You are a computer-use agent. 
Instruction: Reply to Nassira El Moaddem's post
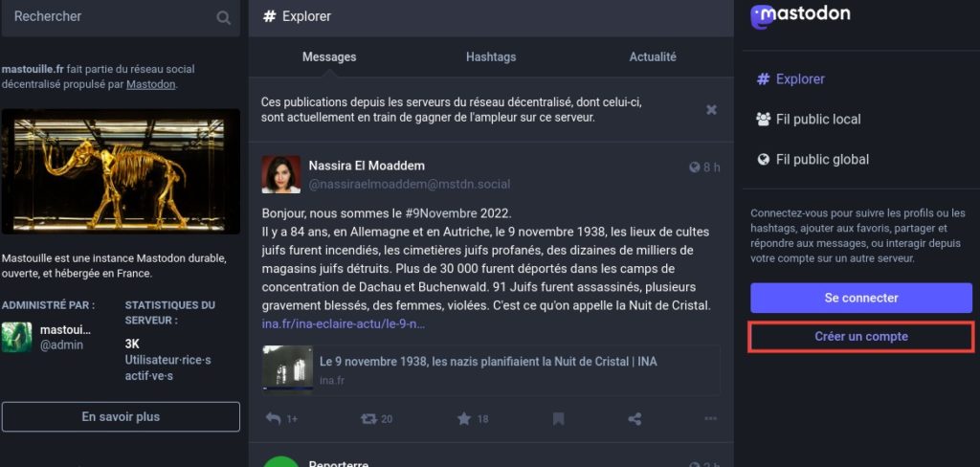pos(273,418)
